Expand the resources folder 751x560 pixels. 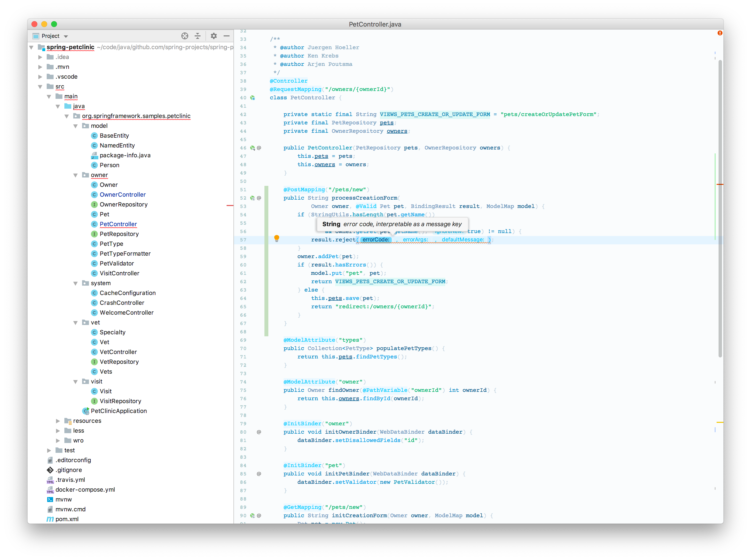point(58,421)
